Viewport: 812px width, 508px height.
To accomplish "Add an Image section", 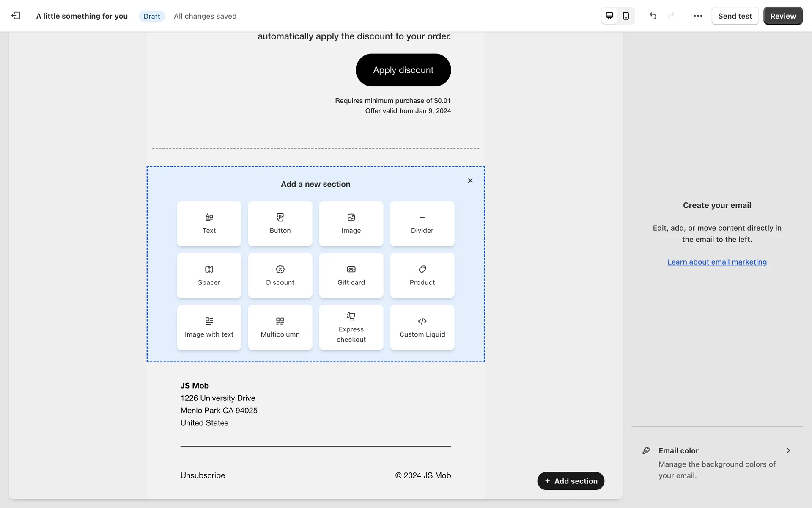I will click(351, 224).
